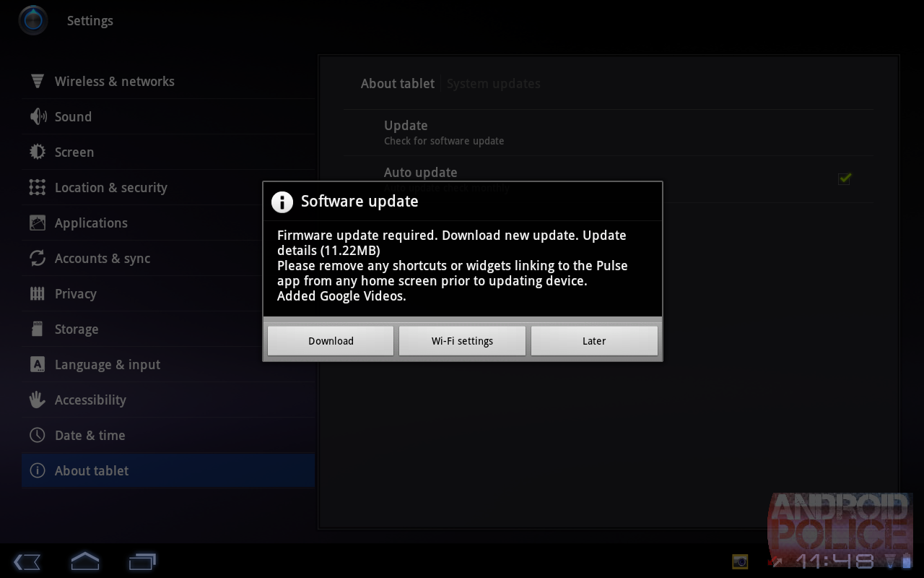The width and height of the screenshot is (924, 578).
Task: Select the Accessibility hand icon
Action: 38,400
